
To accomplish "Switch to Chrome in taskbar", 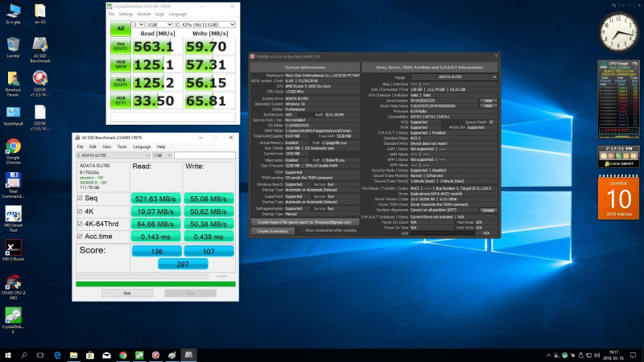I will [123, 355].
